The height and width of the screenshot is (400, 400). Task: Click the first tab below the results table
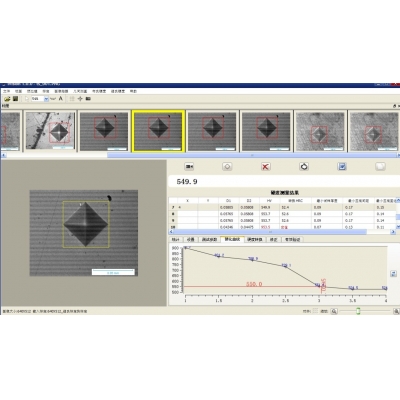(176, 239)
